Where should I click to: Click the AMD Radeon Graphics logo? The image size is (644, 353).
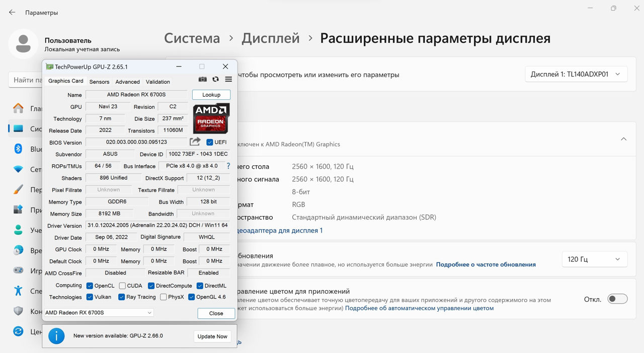(x=211, y=118)
